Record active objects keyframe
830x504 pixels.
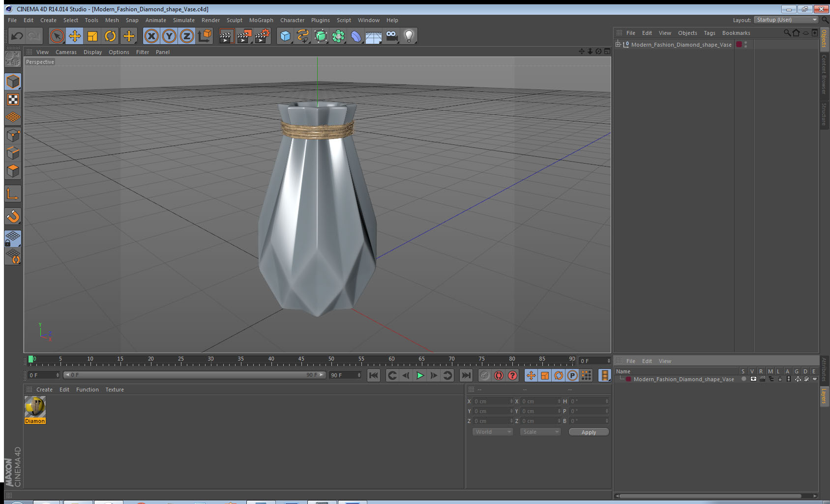(485, 375)
